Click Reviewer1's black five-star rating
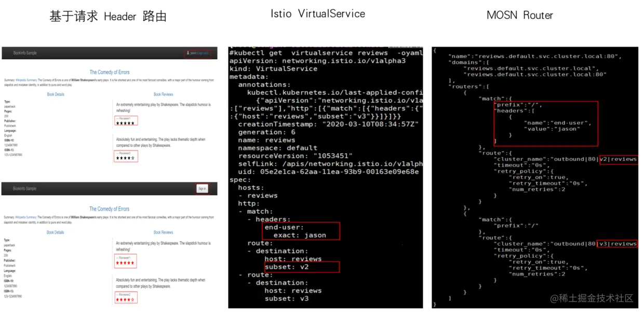The image size is (644, 314). click(x=125, y=123)
